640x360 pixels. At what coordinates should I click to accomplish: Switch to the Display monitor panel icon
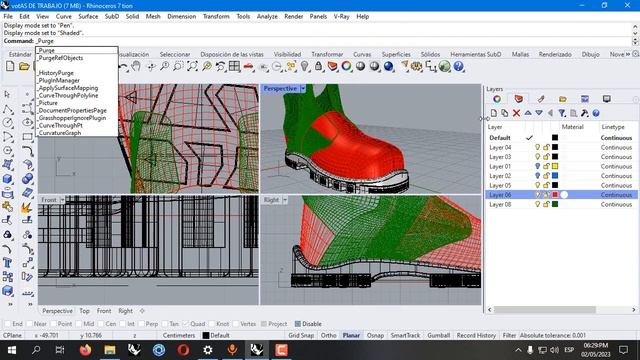click(x=607, y=99)
